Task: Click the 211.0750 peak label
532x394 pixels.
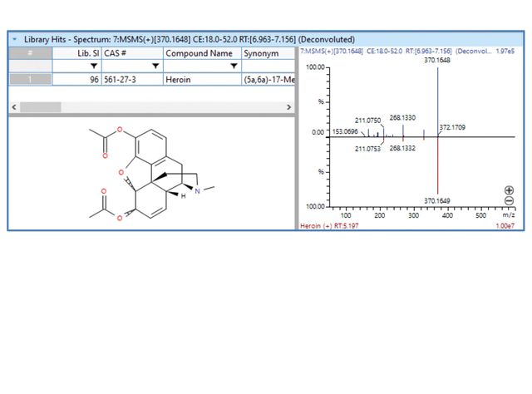Action: (x=367, y=121)
